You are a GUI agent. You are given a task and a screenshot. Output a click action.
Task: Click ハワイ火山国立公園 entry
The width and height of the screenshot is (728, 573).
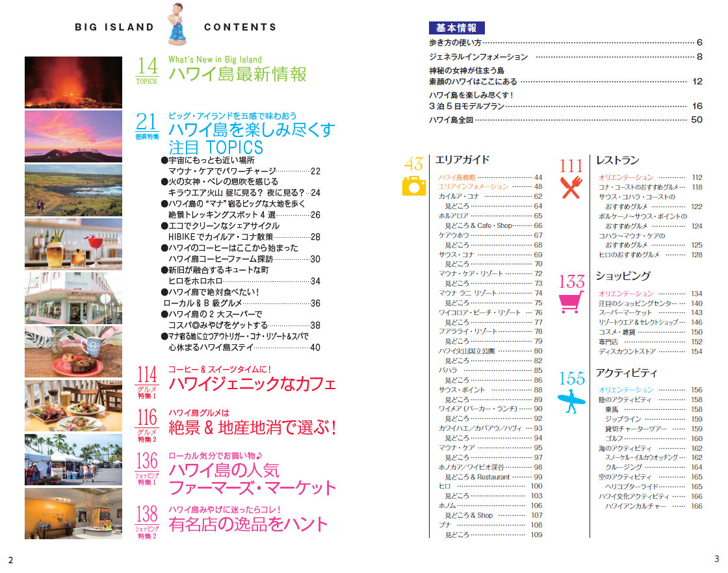490,351
